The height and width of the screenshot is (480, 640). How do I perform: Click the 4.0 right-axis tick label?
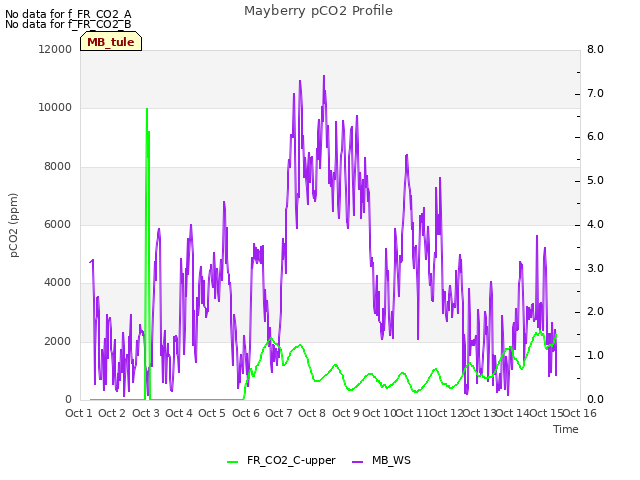595,224
